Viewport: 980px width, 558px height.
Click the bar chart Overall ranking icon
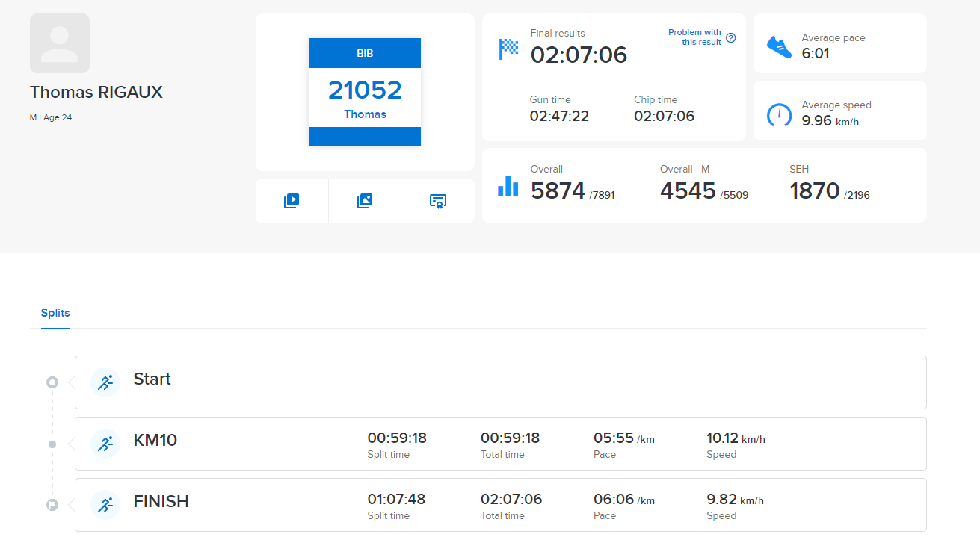click(x=508, y=187)
